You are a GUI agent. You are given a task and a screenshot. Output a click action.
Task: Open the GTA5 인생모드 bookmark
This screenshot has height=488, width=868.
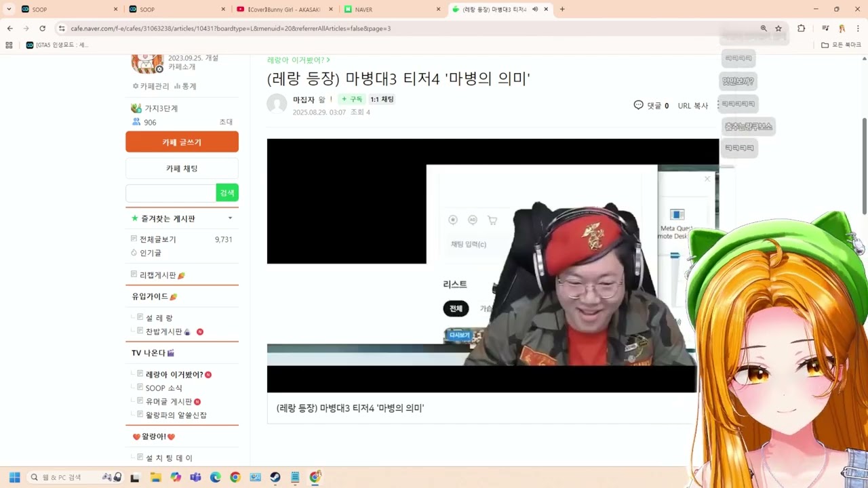pyautogui.click(x=57, y=45)
